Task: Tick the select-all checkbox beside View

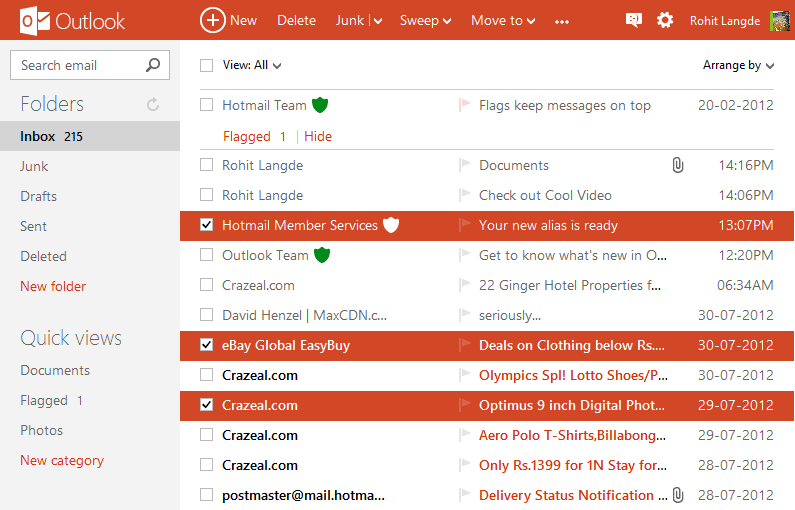Action: 206,65
